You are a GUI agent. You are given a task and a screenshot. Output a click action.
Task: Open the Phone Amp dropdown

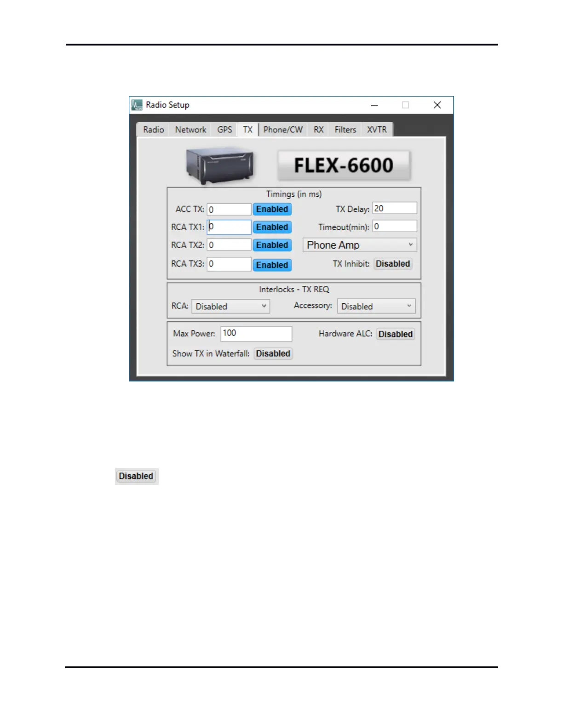pos(360,245)
